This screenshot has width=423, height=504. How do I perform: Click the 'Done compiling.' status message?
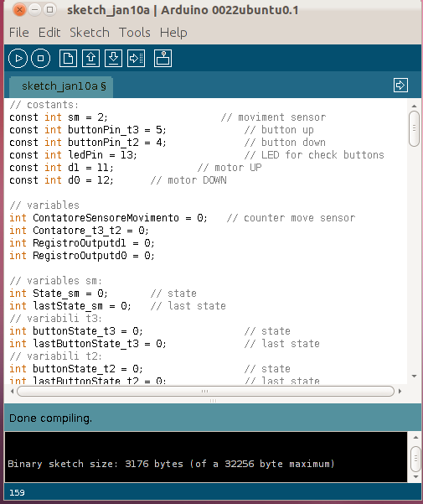50,418
